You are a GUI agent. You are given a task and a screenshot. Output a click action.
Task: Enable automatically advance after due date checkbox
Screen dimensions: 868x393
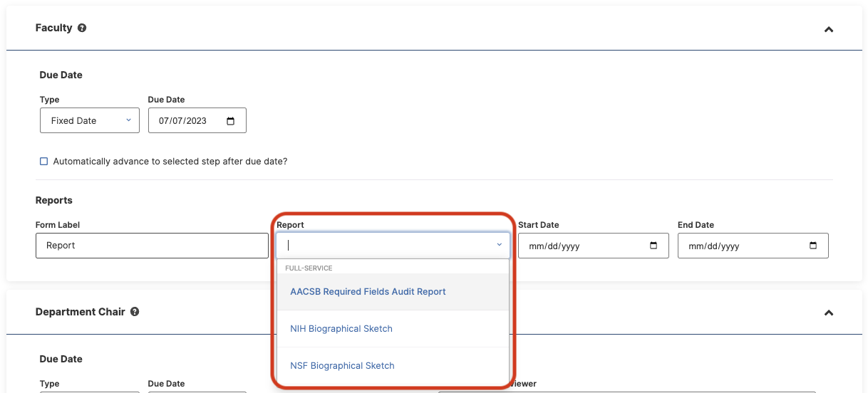point(44,162)
